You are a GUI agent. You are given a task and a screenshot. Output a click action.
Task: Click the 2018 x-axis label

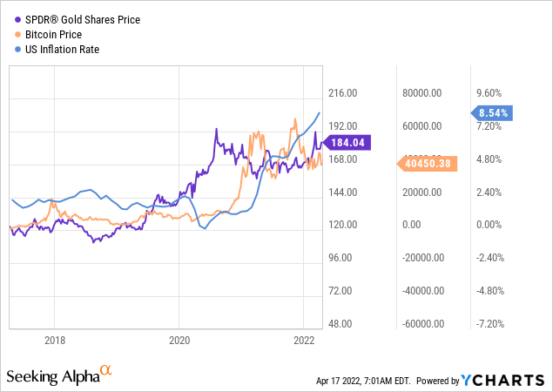[55, 340]
